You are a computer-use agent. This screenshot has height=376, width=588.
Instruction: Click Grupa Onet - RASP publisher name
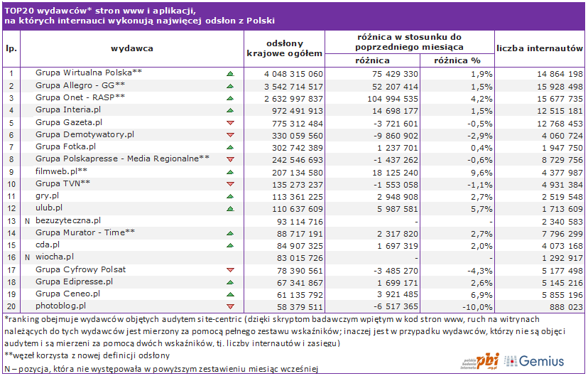click(x=80, y=97)
